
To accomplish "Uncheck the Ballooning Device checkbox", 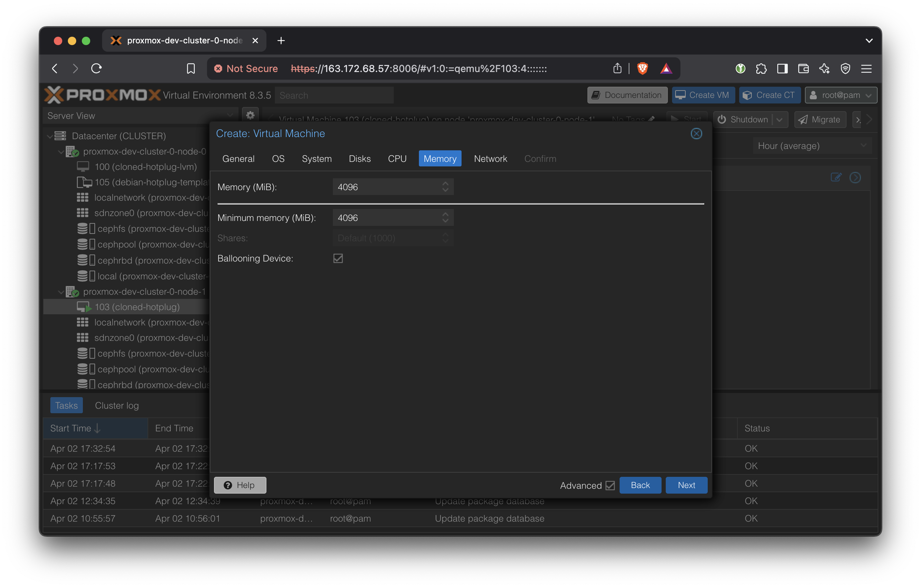I will [338, 258].
